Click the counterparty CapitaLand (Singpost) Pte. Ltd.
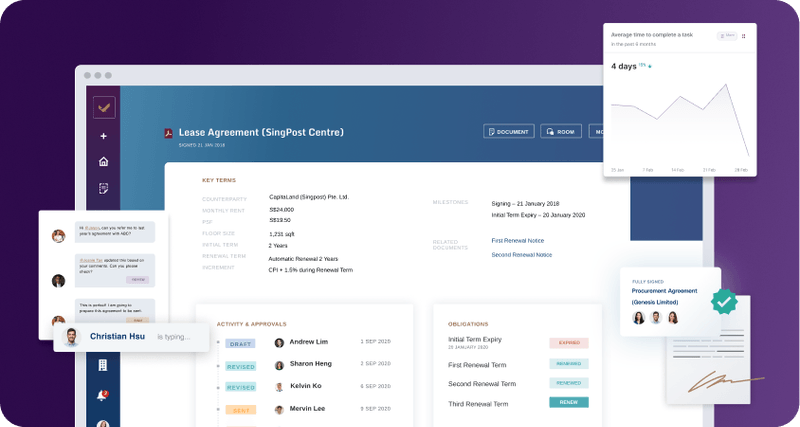 click(309, 197)
